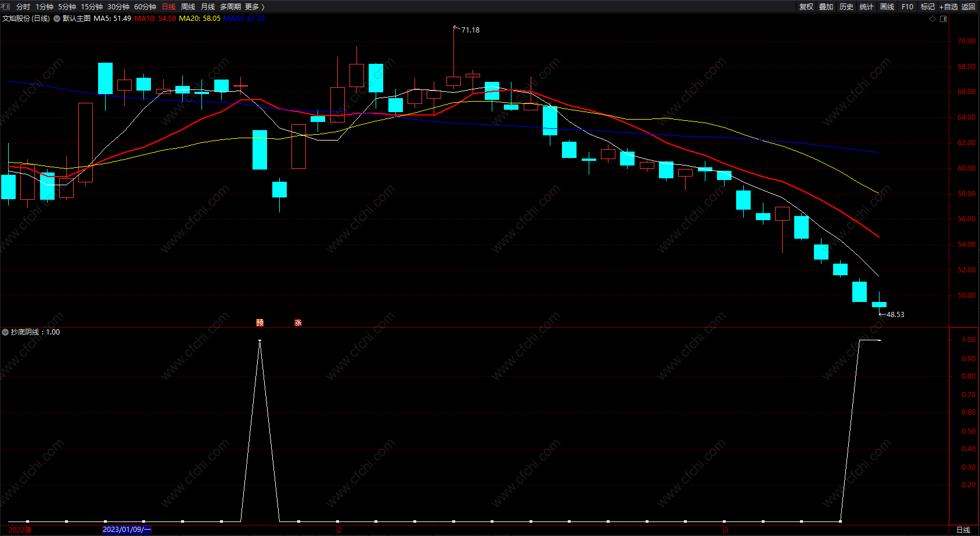980x536 pixels.
Task: Toggle the side panel icon near the price axis
Action: 943,19
